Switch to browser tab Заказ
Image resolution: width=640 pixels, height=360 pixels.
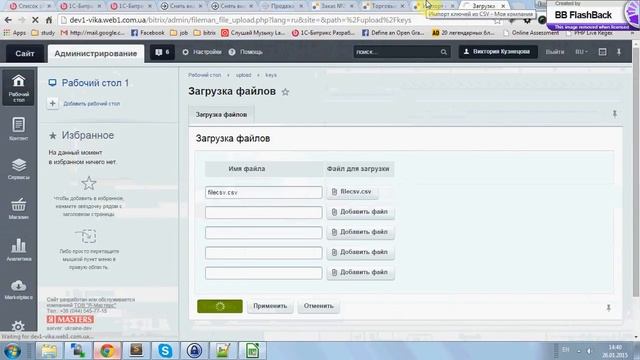(x=334, y=6)
